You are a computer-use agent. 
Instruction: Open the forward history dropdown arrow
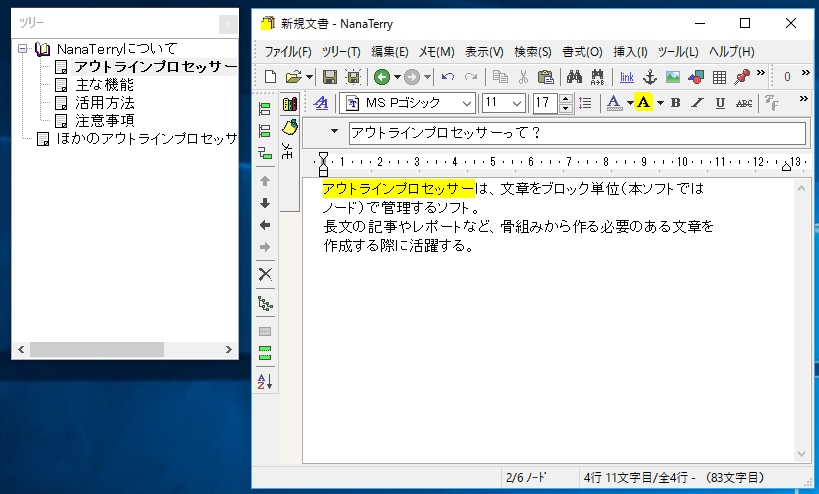click(x=427, y=77)
